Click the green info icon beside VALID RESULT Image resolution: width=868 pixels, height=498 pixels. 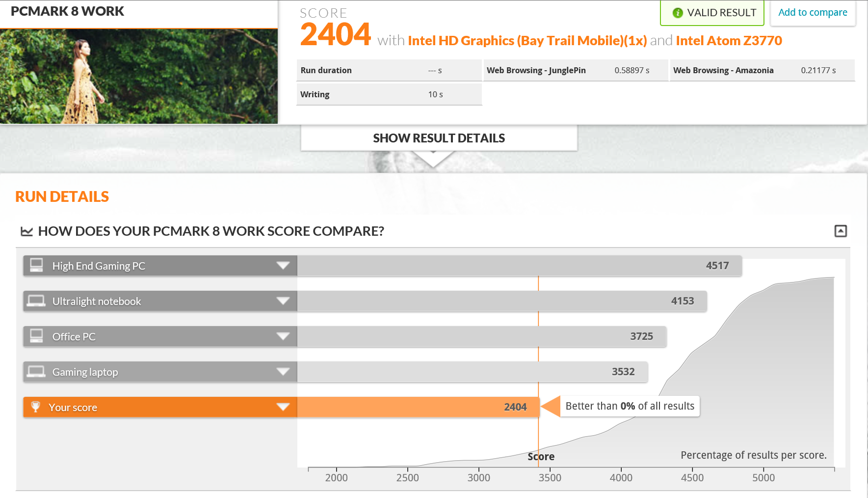(x=678, y=13)
